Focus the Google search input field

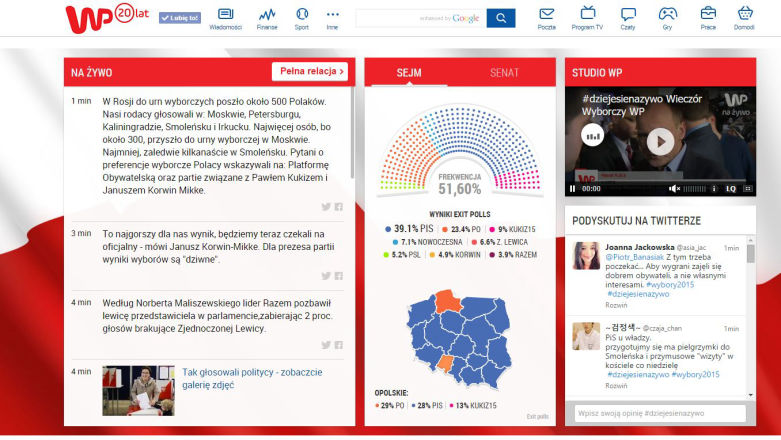(421, 18)
